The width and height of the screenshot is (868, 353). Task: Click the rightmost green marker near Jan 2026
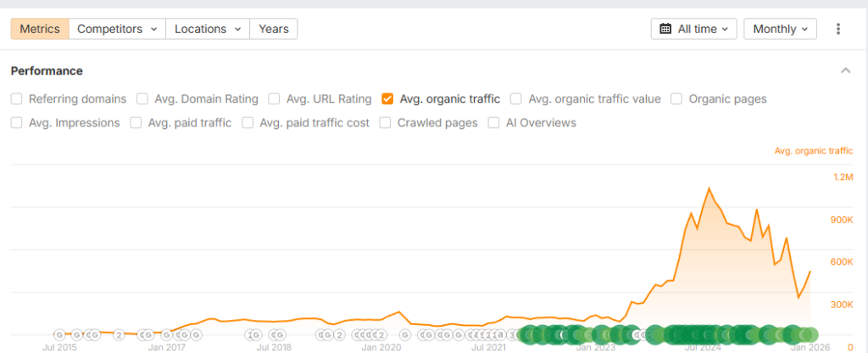[810, 334]
